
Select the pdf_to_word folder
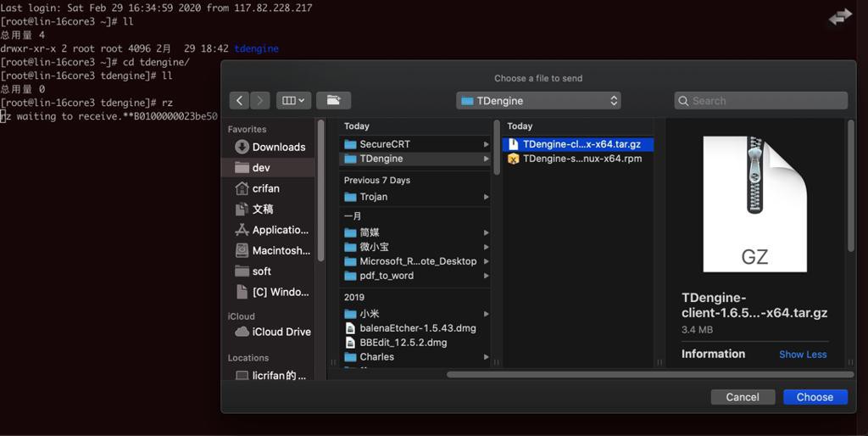(x=414, y=276)
